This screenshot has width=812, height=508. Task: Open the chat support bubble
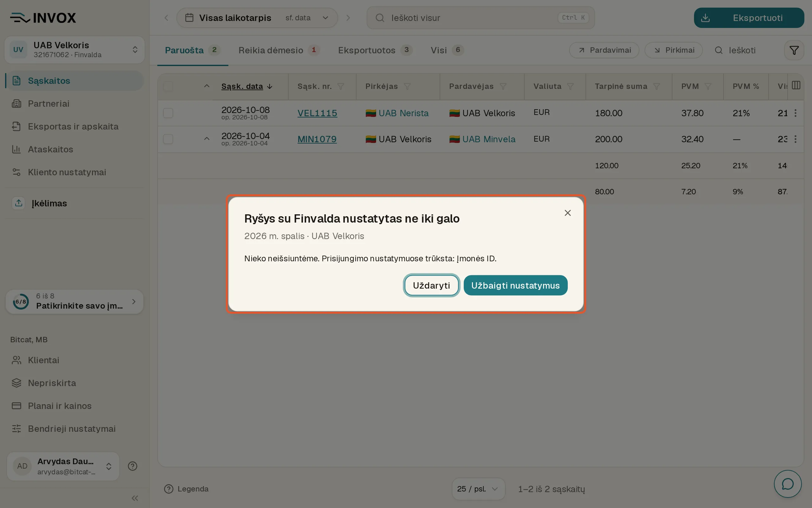click(x=788, y=484)
